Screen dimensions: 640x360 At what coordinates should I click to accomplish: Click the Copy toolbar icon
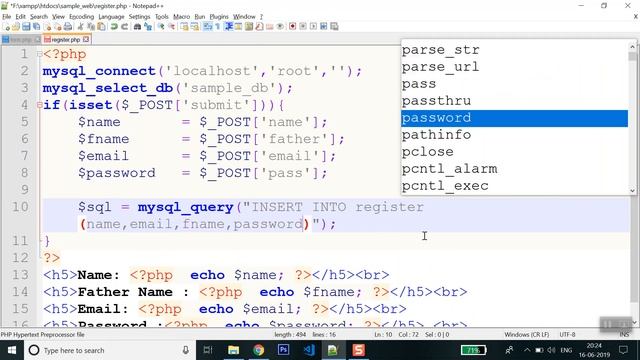pos(91,27)
